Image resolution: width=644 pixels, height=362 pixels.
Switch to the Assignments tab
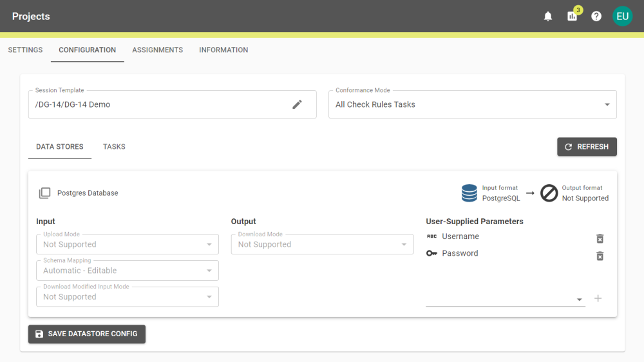(157, 50)
